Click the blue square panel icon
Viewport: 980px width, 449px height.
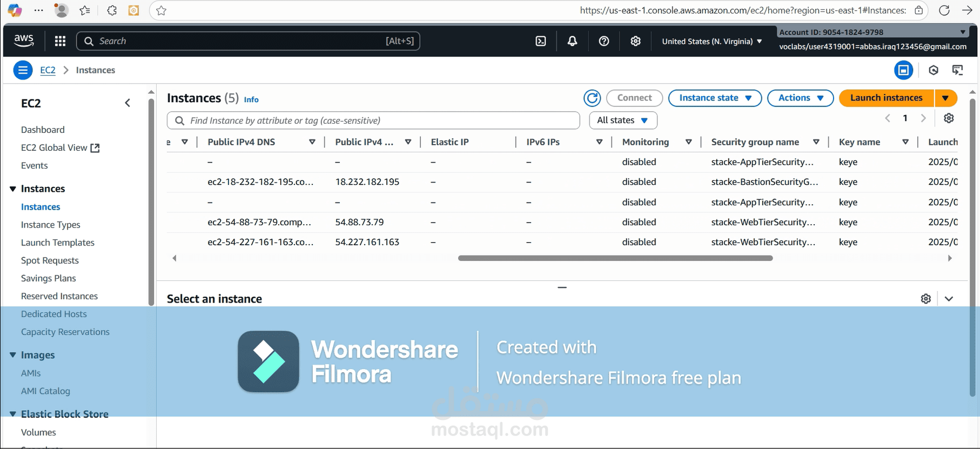[903, 70]
